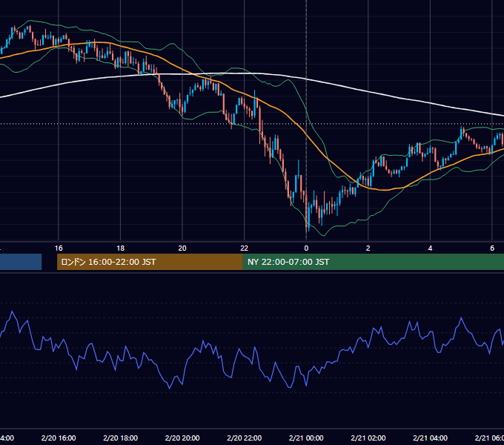Click the 2/20 18:00 time axis label

(x=121, y=438)
